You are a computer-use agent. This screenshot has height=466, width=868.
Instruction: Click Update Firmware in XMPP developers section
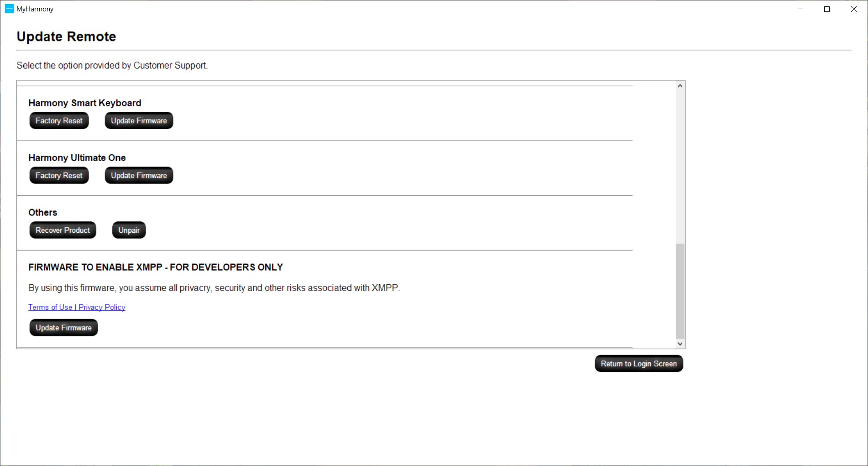click(63, 328)
